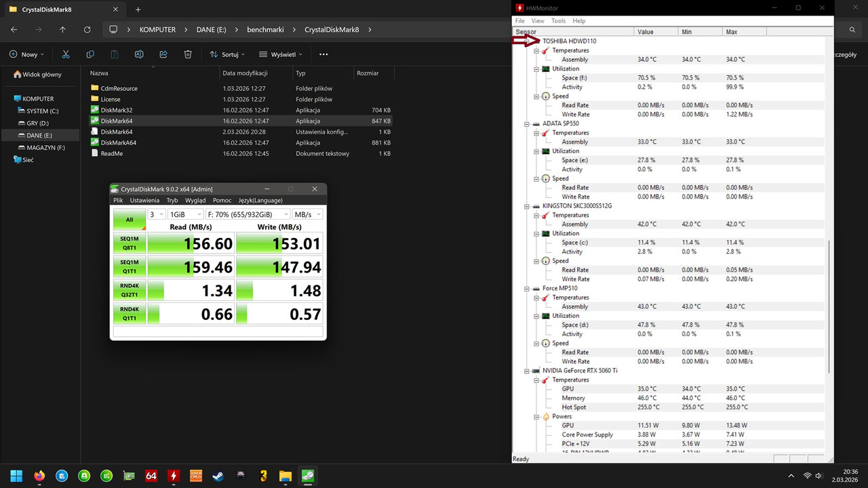Click the Delete trash icon in Explorer toolbar
The width and height of the screenshot is (868, 488).
(x=188, y=54)
